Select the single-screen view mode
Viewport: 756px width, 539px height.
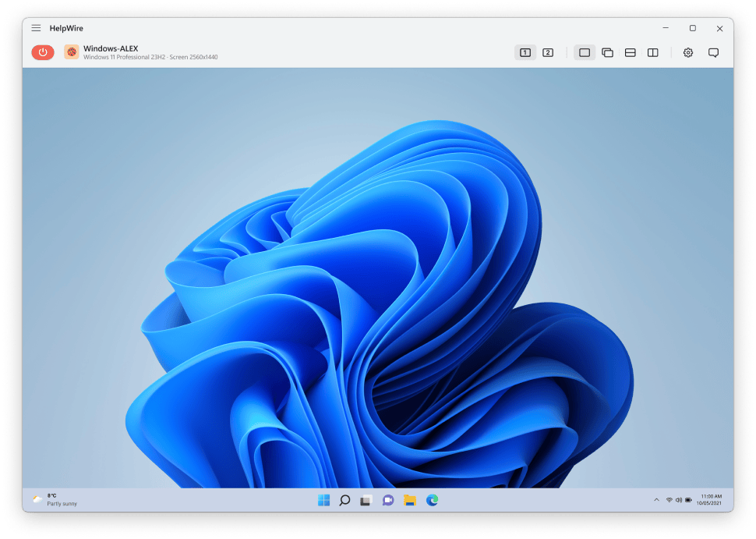(585, 52)
